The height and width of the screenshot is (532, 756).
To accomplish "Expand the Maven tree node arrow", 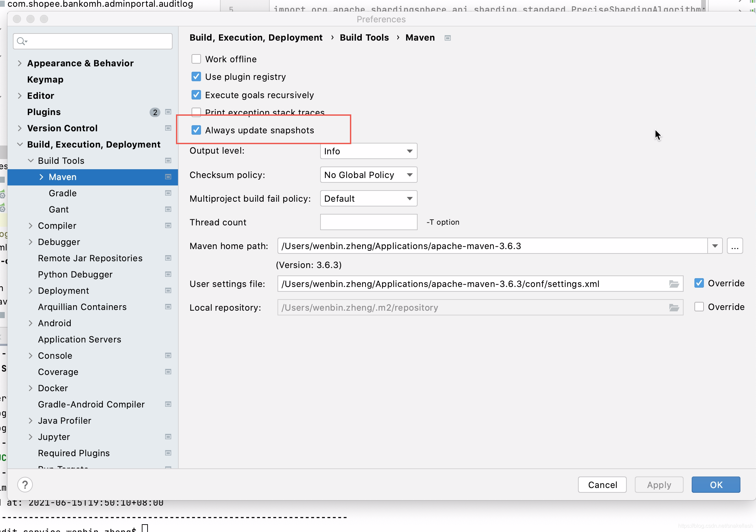I will click(x=41, y=177).
